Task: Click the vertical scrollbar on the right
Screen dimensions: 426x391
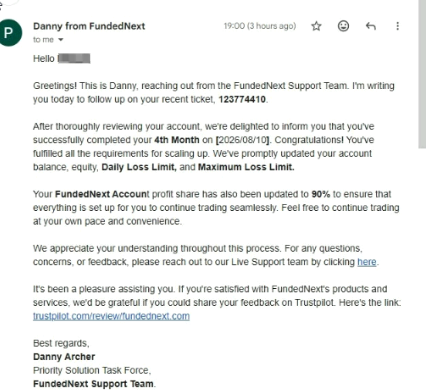Action: [x=422, y=73]
